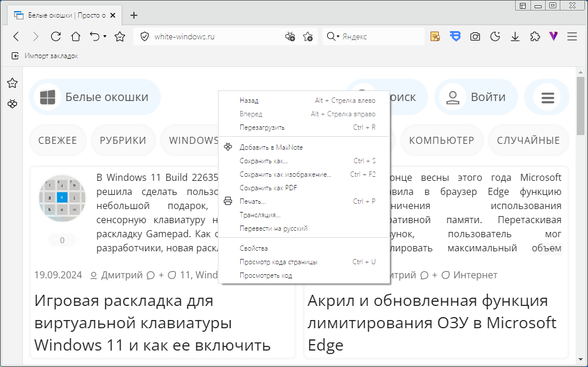This screenshot has width=588, height=367.
Task: Open the РУБРИКИ section
Action: pyautogui.click(x=123, y=140)
